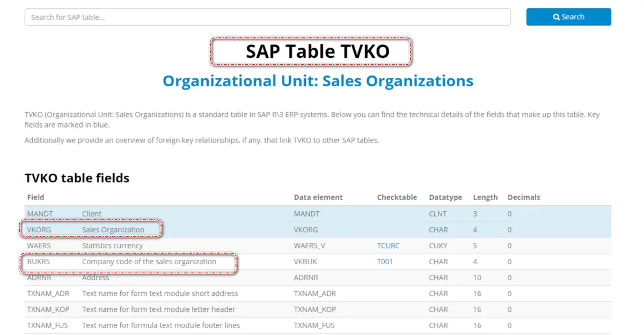Open the TCURC checktable link
This screenshot has height=335, width=644.
point(388,245)
